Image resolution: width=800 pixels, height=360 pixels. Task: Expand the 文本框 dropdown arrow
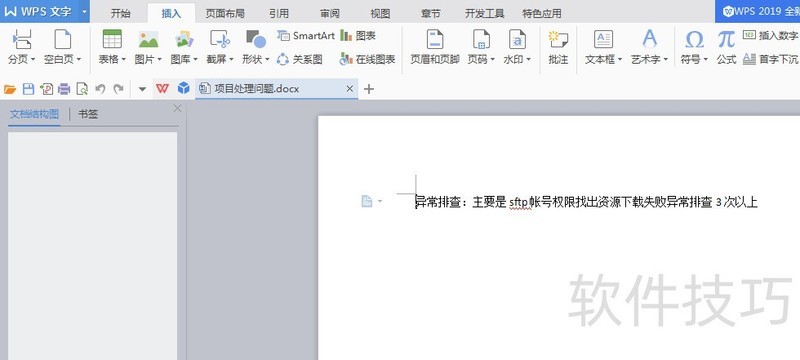(x=620, y=60)
